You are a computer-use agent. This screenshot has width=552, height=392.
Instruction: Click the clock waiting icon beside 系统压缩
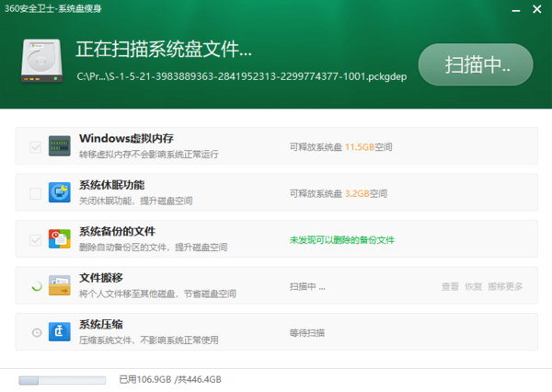point(36,332)
